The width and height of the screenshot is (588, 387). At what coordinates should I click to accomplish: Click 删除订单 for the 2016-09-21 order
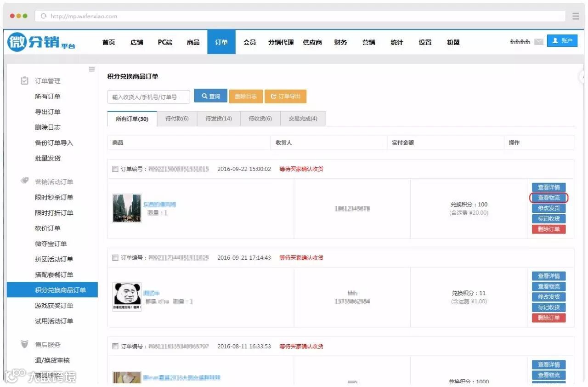point(549,318)
